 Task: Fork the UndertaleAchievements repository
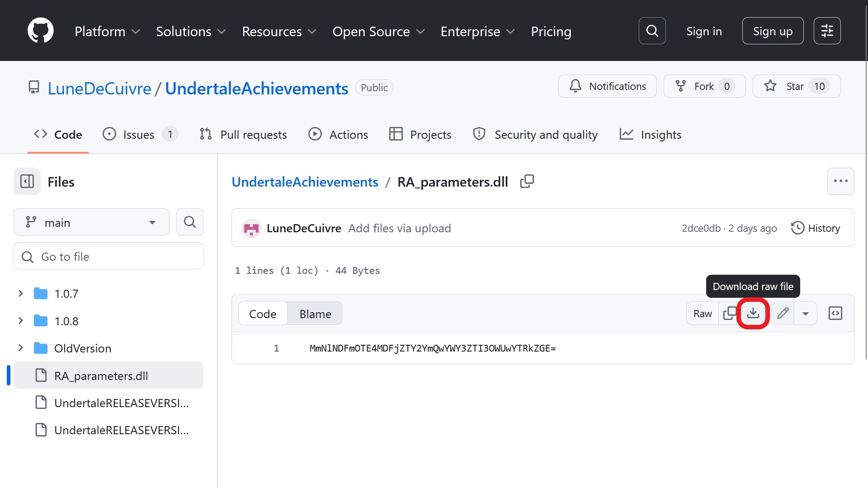(x=704, y=86)
